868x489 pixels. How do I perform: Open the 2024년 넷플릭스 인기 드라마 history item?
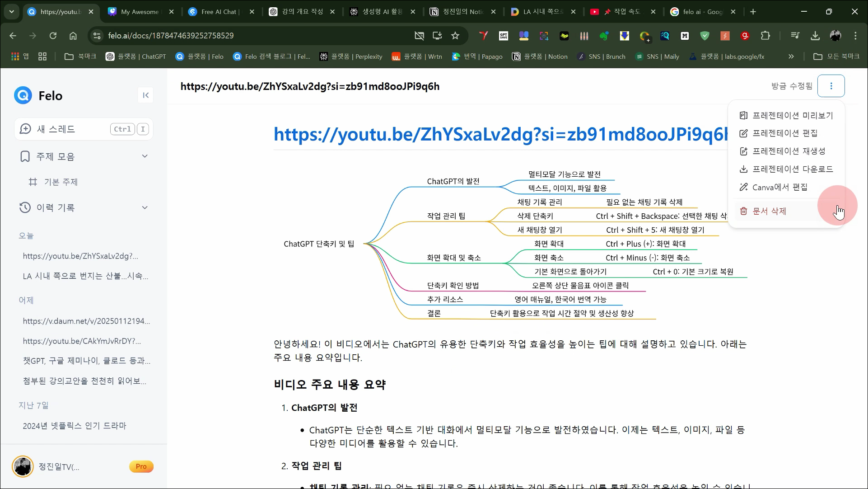point(75,426)
